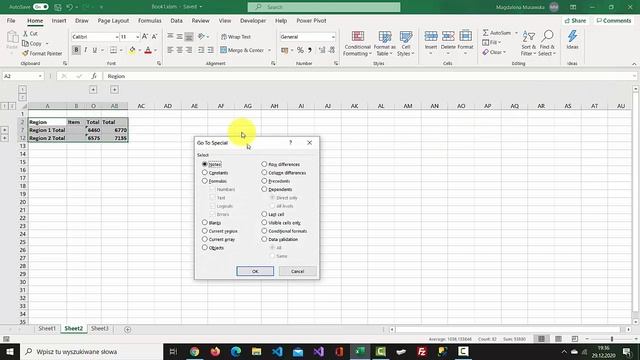
Task: Click the fill color yellow bucket swatch
Action: pos(132,50)
